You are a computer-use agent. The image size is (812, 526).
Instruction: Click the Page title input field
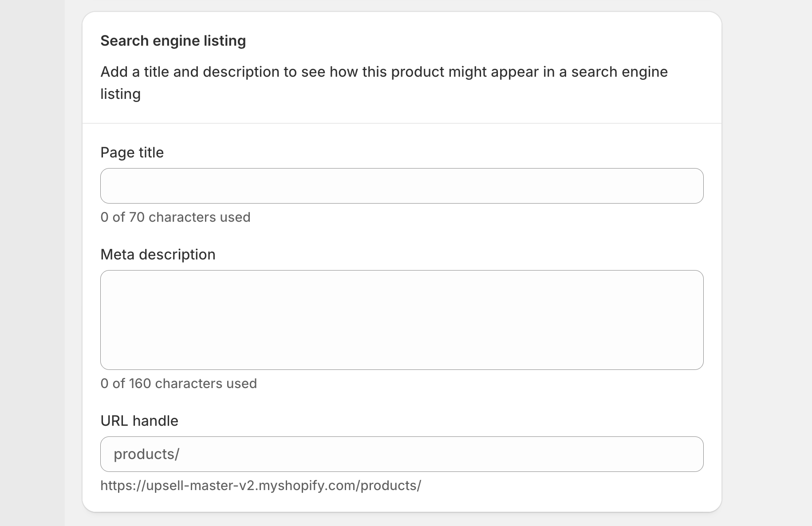[402, 186]
